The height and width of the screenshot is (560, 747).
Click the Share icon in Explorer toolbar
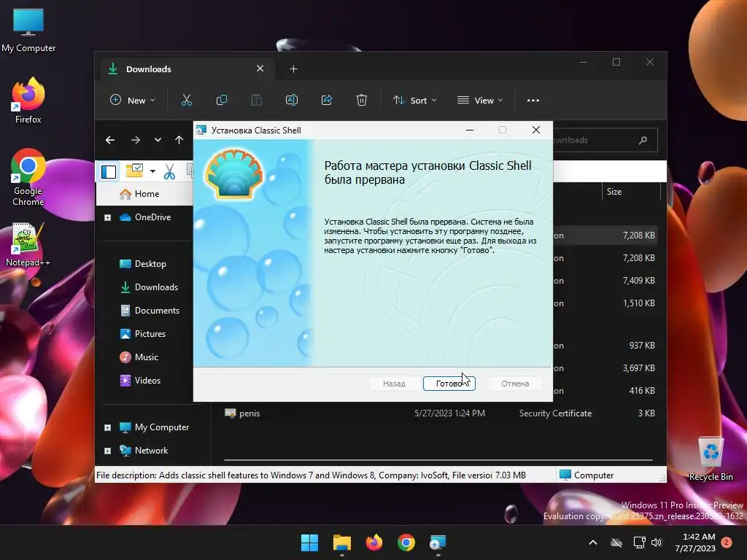pyautogui.click(x=327, y=100)
